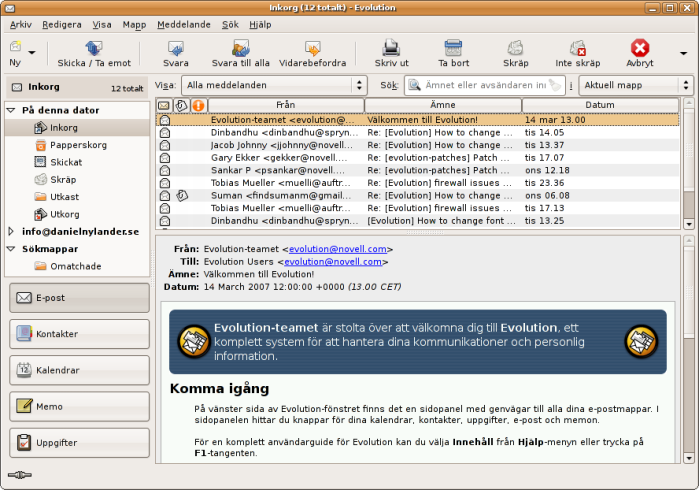699x490 pixels.
Task: Collapse the Sökmappar tree
Action: coord(11,249)
